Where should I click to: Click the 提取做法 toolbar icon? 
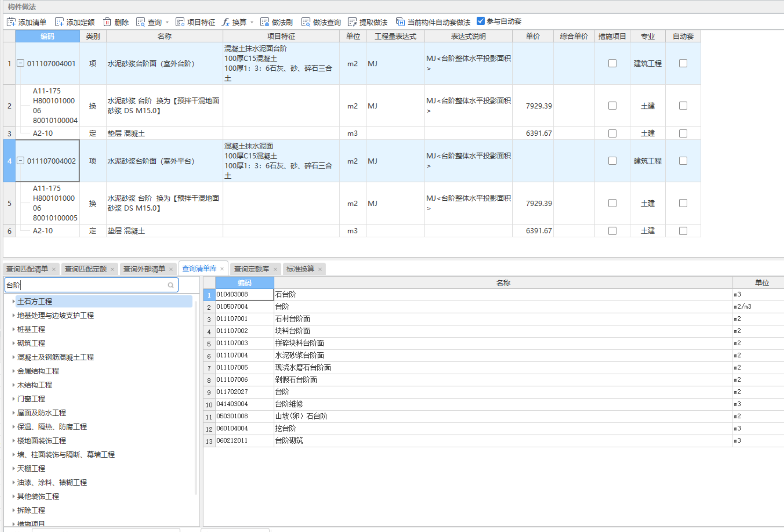pyautogui.click(x=352, y=22)
